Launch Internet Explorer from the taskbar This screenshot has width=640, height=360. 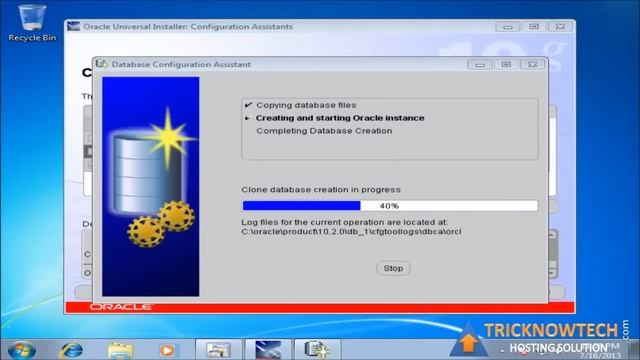[71, 350]
